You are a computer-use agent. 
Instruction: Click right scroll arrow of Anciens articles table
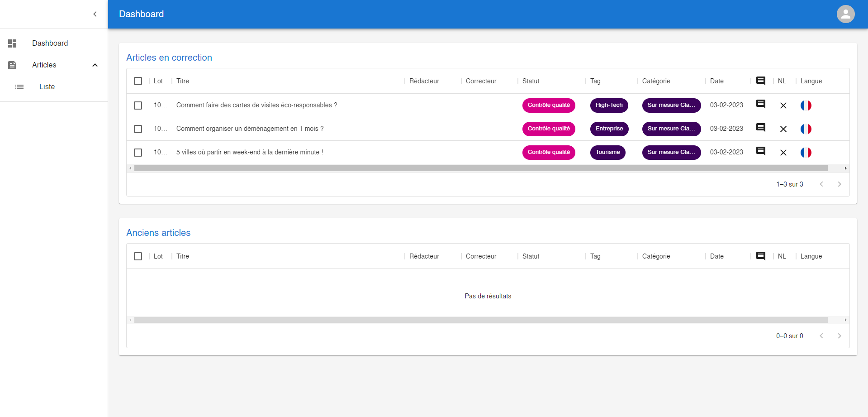click(x=845, y=320)
